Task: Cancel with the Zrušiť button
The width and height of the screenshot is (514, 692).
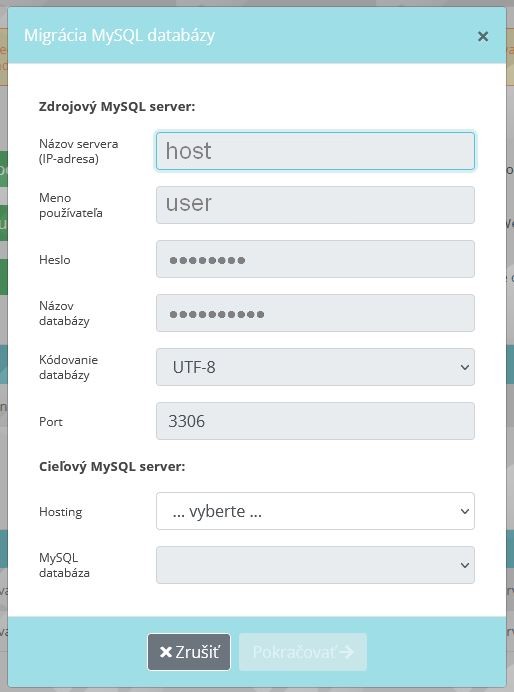Action: tap(189, 652)
